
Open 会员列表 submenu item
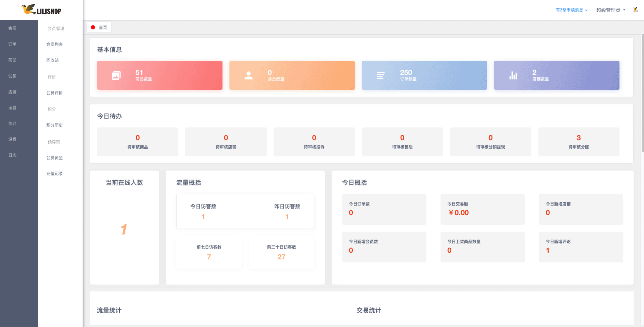click(x=54, y=45)
